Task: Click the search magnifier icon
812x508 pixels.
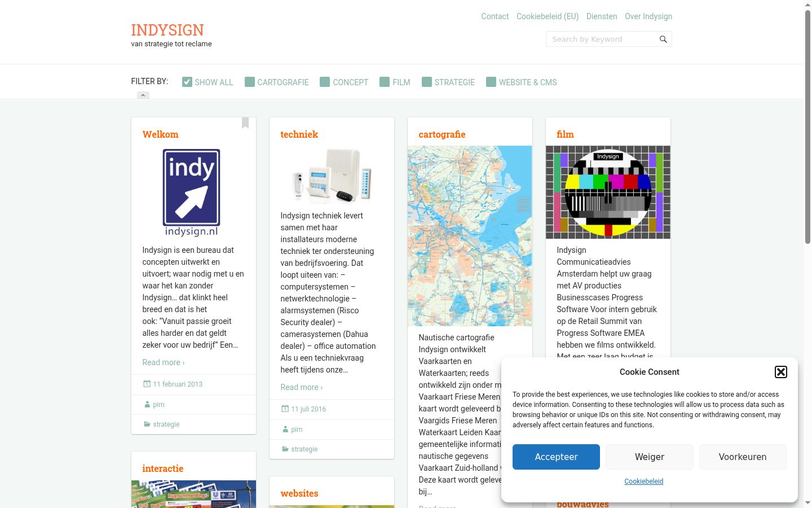Action: [663, 40]
